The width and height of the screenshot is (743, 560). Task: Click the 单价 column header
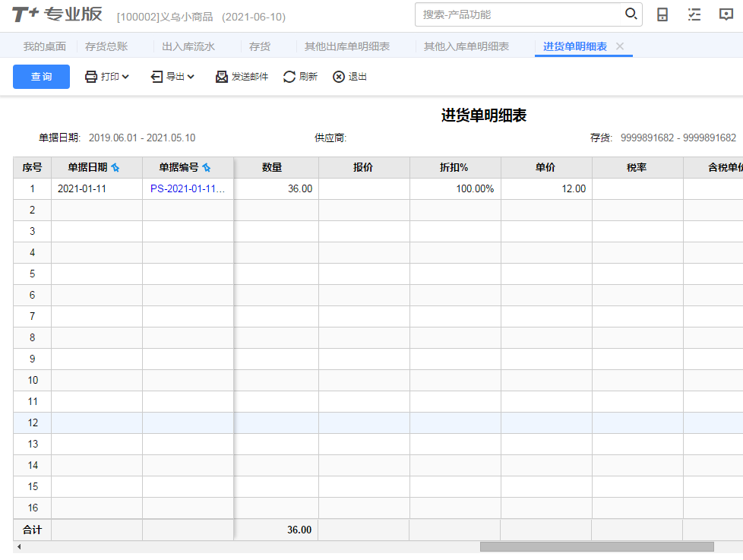545,167
